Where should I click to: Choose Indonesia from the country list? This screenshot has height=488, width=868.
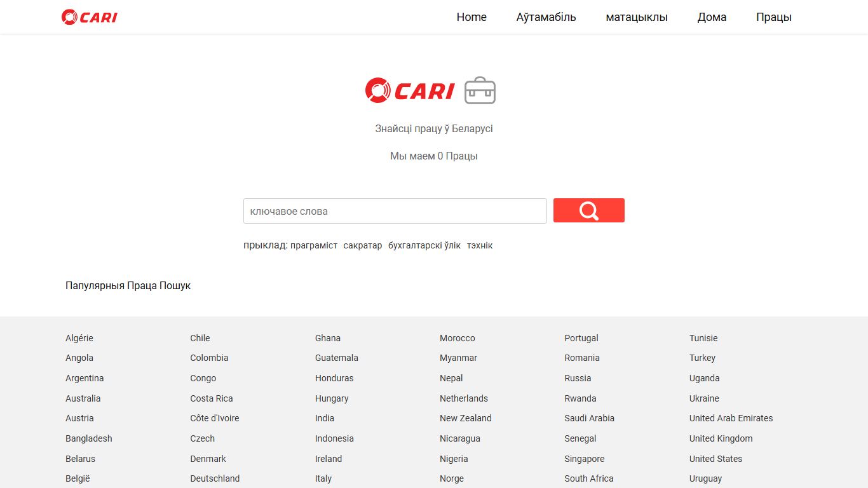point(334,438)
